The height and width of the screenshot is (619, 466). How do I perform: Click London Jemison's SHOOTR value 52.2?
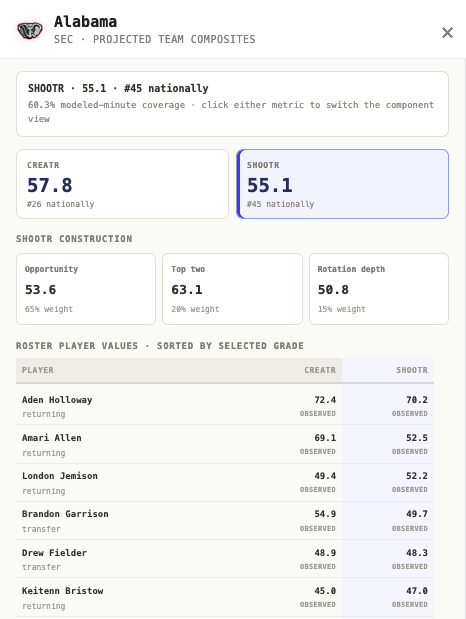[x=417, y=476]
